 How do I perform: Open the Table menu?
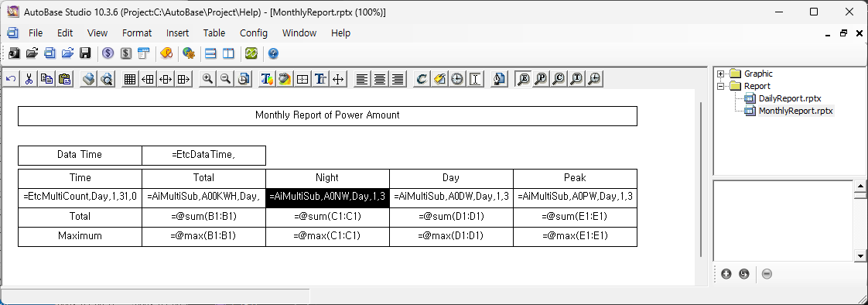[x=214, y=33]
